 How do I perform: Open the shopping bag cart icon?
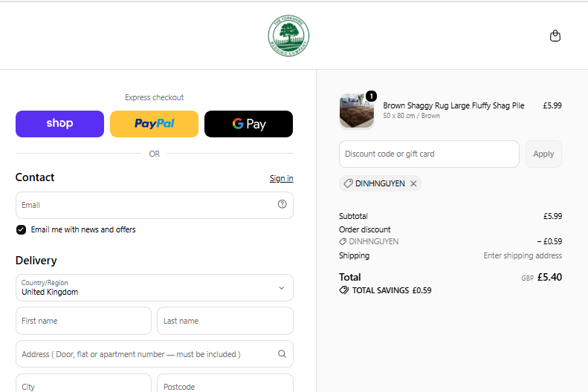click(555, 36)
